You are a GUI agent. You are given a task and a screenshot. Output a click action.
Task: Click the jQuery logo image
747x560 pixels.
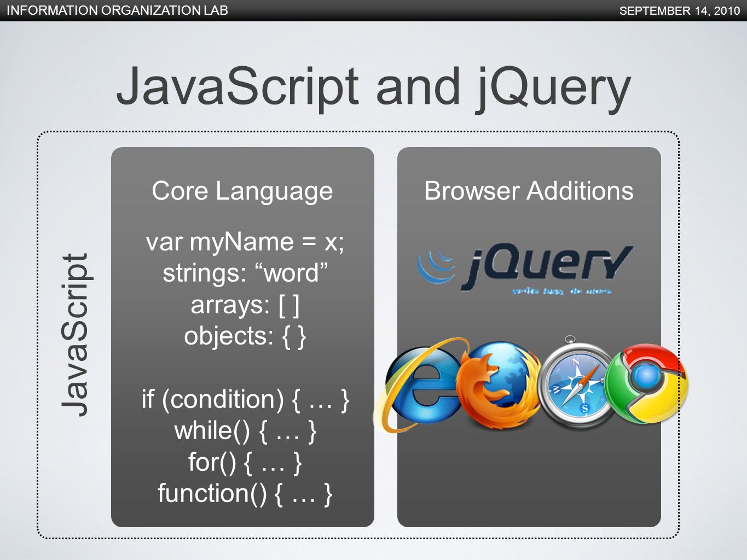(x=525, y=269)
